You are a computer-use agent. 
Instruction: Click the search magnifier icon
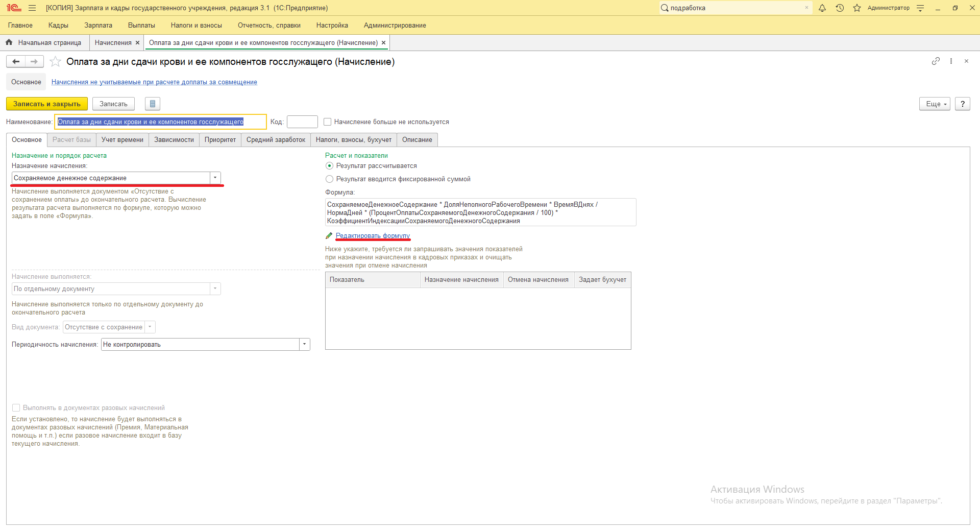click(665, 8)
